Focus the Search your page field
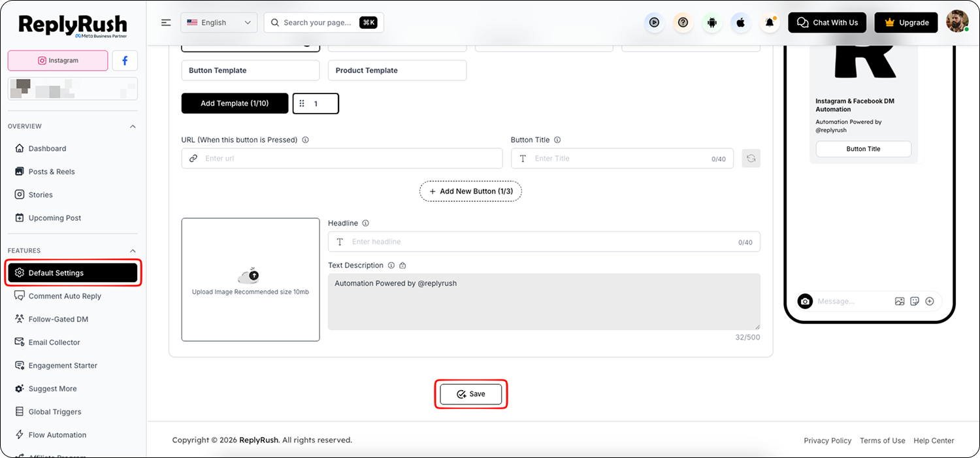980x458 pixels. point(323,22)
